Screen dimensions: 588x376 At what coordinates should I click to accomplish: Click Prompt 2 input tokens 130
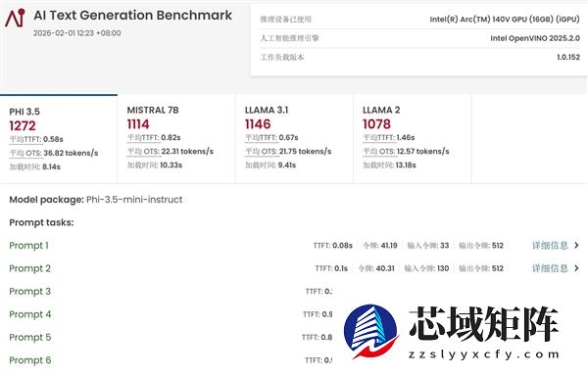(x=443, y=268)
